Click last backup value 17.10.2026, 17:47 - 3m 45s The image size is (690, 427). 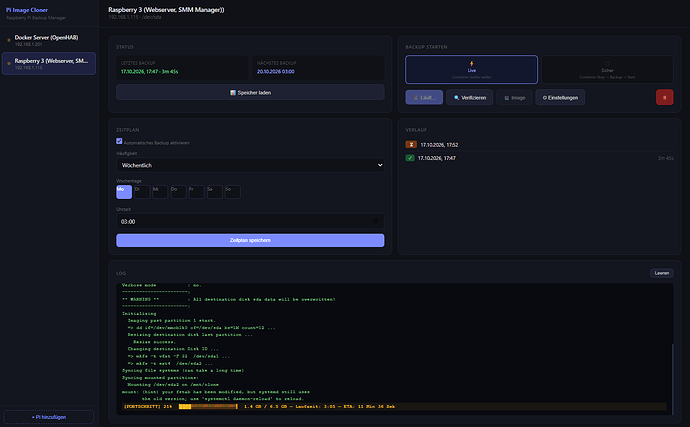[150, 71]
